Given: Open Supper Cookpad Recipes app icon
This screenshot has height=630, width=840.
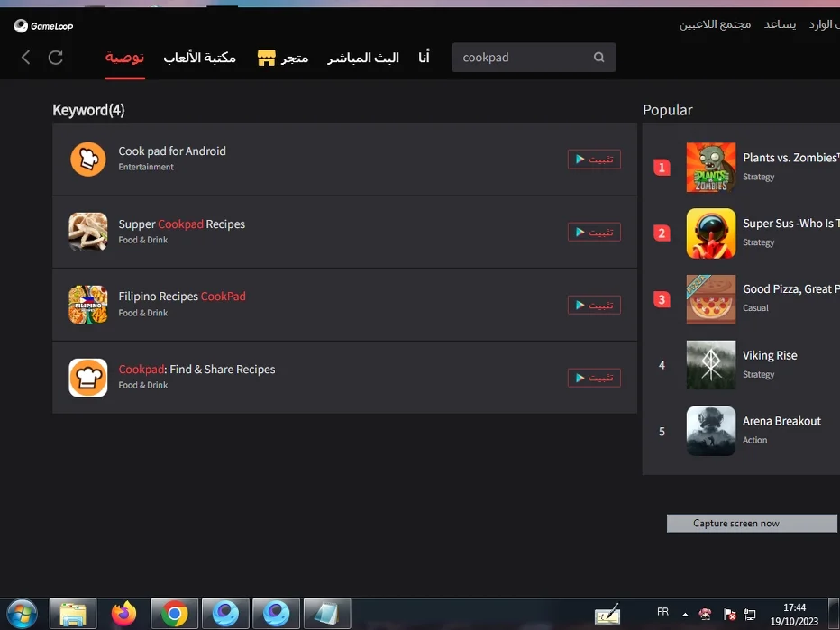Looking at the screenshot, I should point(88,233).
